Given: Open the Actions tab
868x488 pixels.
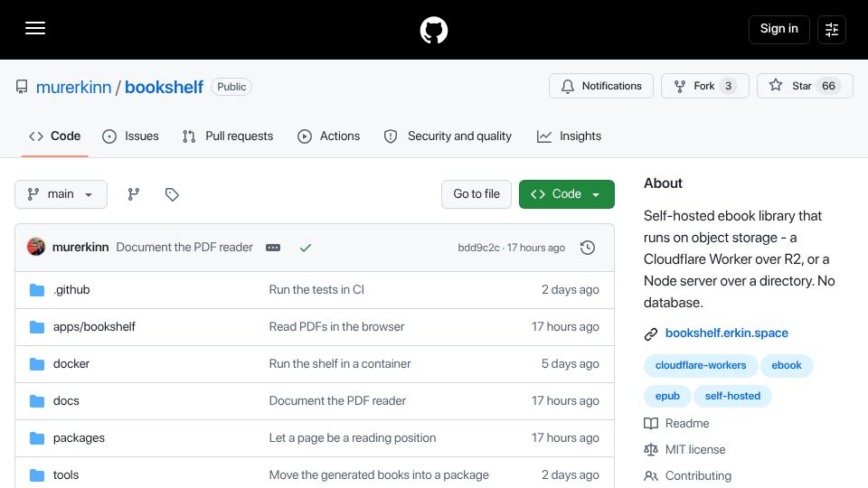Looking at the screenshot, I should [329, 136].
